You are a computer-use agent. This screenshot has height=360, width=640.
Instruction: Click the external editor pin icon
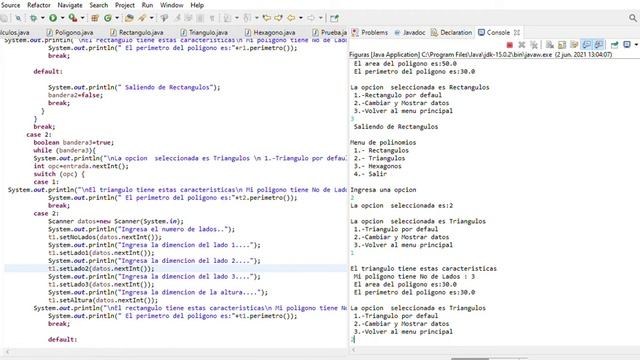click(x=334, y=18)
